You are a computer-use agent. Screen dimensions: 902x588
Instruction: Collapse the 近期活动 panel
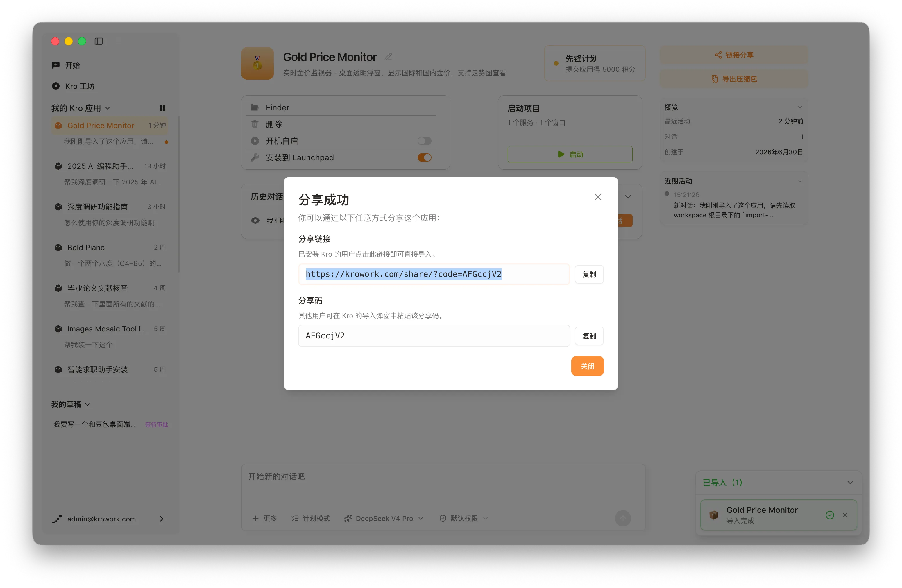click(x=799, y=181)
